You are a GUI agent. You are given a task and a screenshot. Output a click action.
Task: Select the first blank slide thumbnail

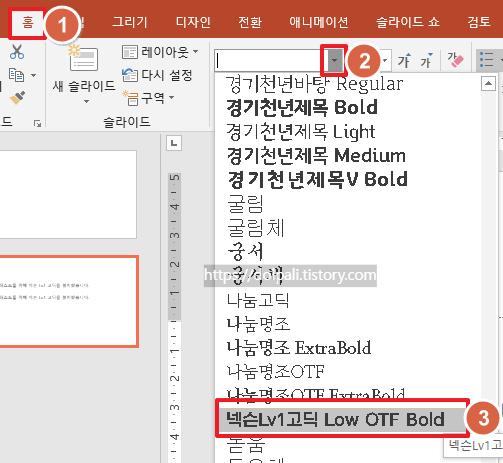point(68,194)
